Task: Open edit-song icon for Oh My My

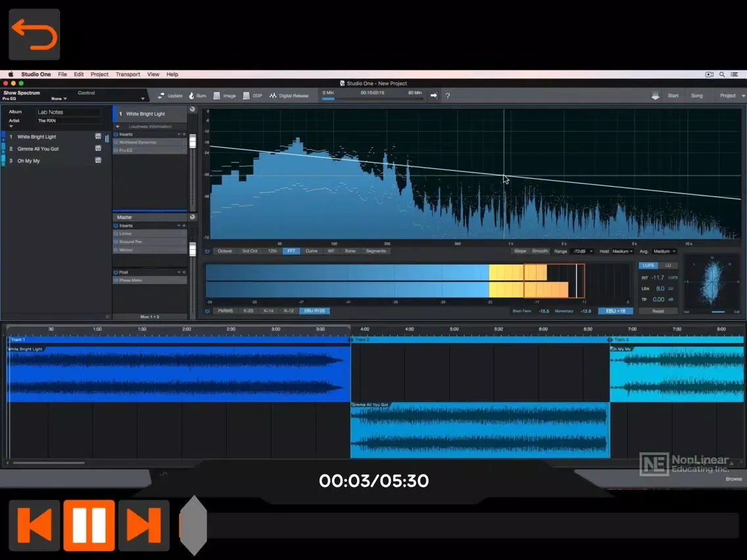Action: tap(98, 160)
